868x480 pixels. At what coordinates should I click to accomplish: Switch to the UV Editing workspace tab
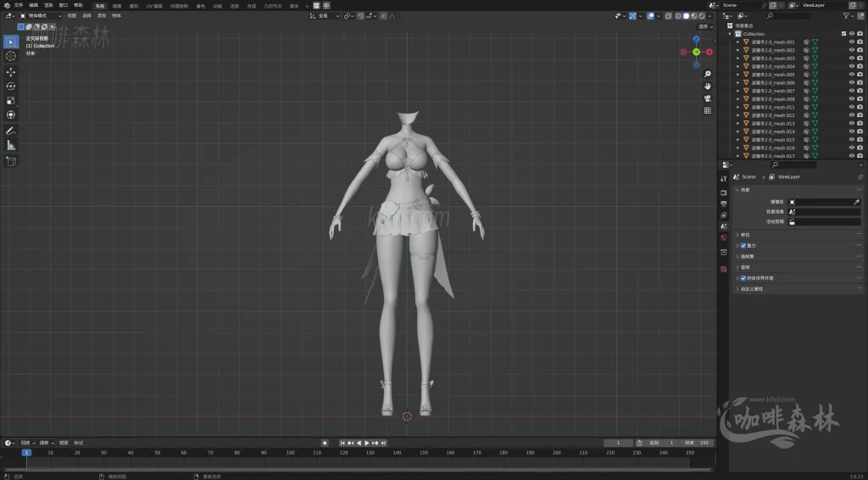point(154,6)
